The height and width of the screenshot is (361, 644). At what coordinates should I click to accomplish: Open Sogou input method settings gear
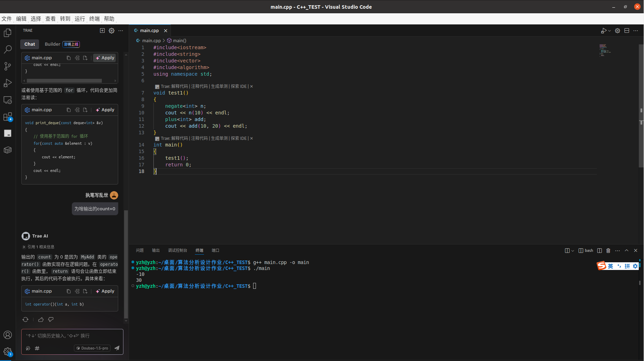point(635,266)
